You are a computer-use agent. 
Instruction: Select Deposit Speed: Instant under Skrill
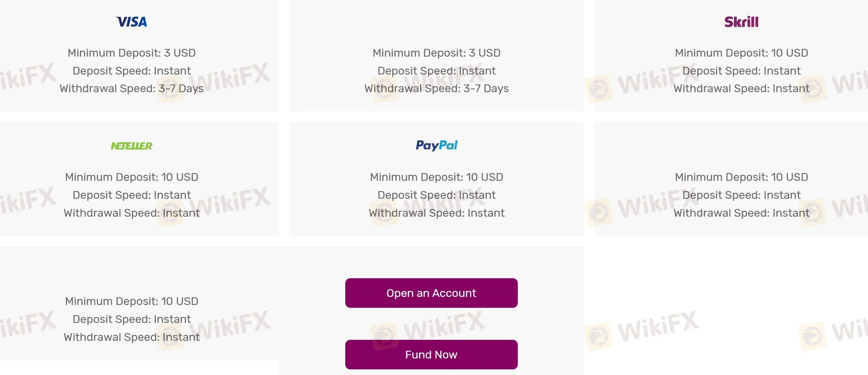[741, 71]
